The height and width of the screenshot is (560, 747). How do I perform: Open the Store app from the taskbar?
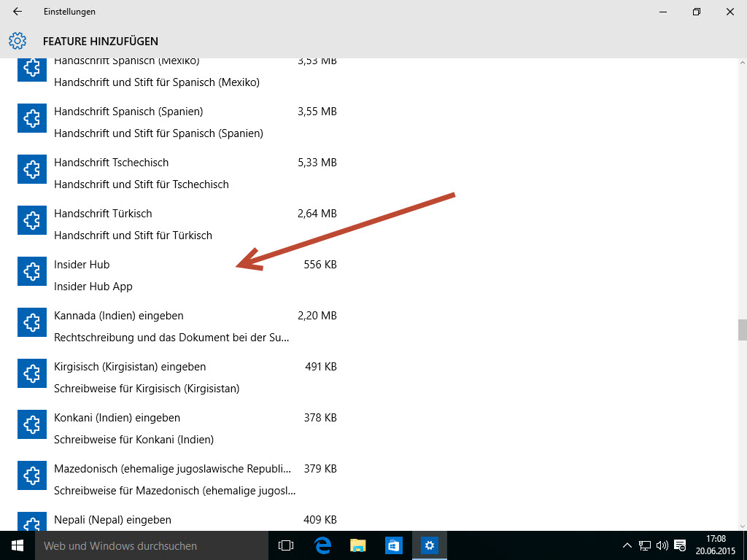click(x=393, y=545)
